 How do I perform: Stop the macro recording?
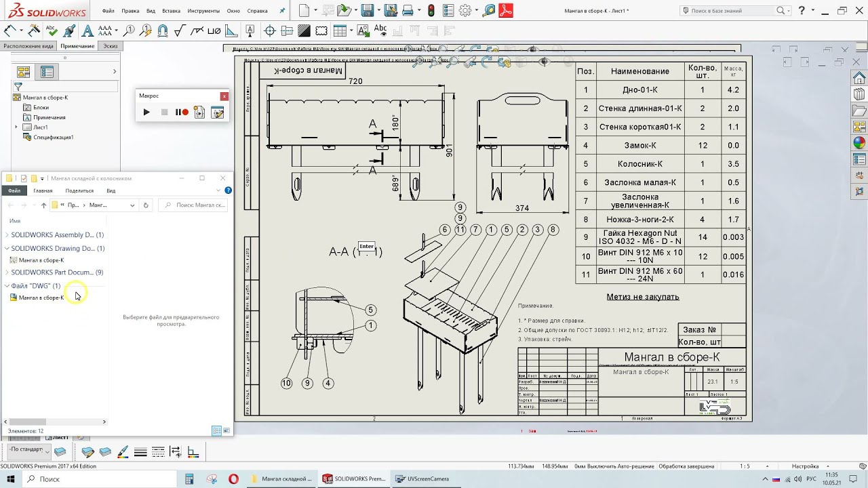click(164, 112)
